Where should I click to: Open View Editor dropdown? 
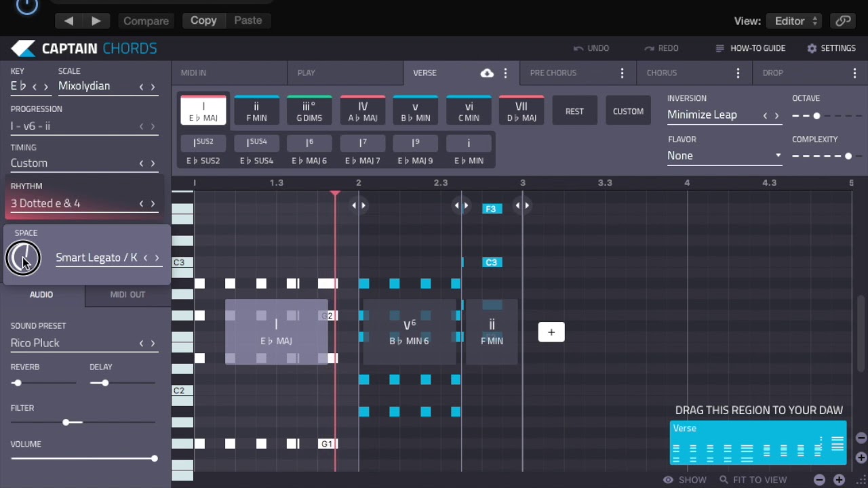click(795, 21)
